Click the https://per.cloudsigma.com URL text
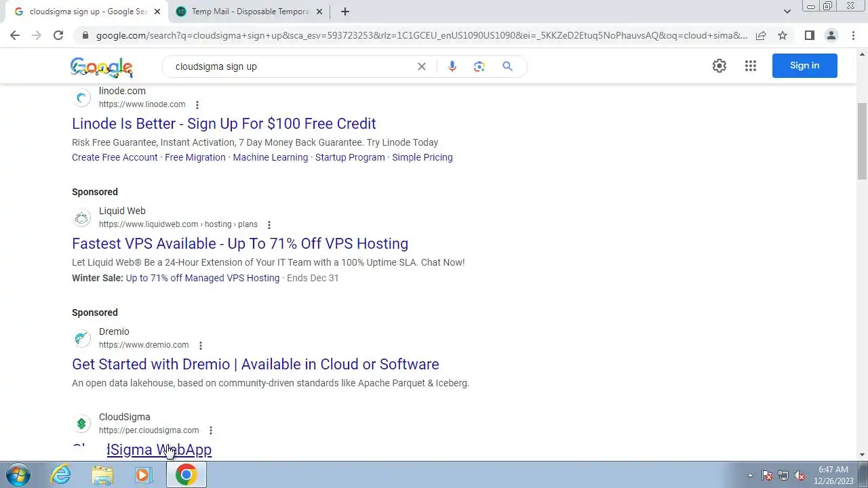Image resolution: width=868 pixels, height=488 pixels. [x=149, y=430]
